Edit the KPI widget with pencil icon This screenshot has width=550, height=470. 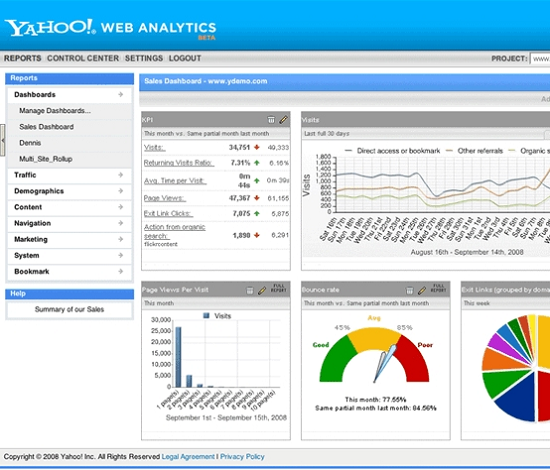[283, 120]
